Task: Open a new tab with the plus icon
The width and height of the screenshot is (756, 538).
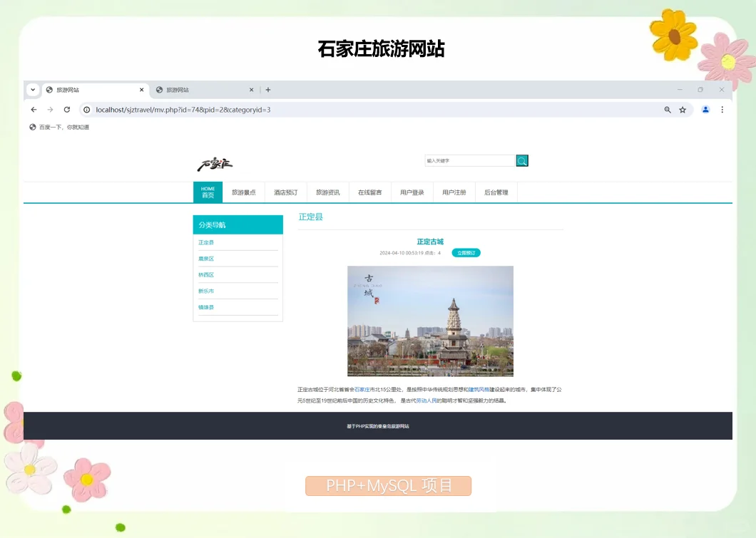Action: pyautogui.click(x=267, y=90)
